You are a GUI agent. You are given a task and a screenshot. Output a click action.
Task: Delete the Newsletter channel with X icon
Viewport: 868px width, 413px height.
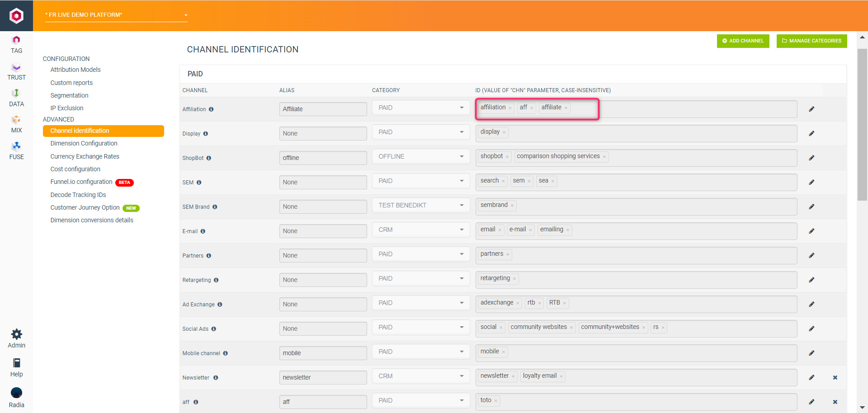coord(835,378)
